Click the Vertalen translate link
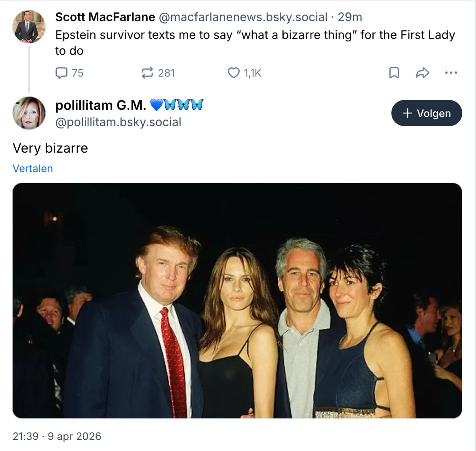This screenshot has height=451, width=476. coord(33,169)
